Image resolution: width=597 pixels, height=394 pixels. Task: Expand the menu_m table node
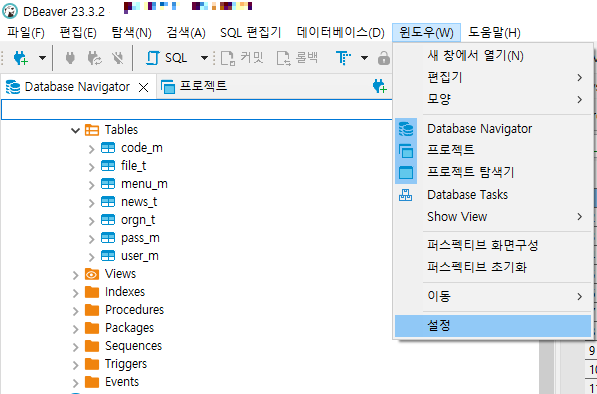pos(91,185)
